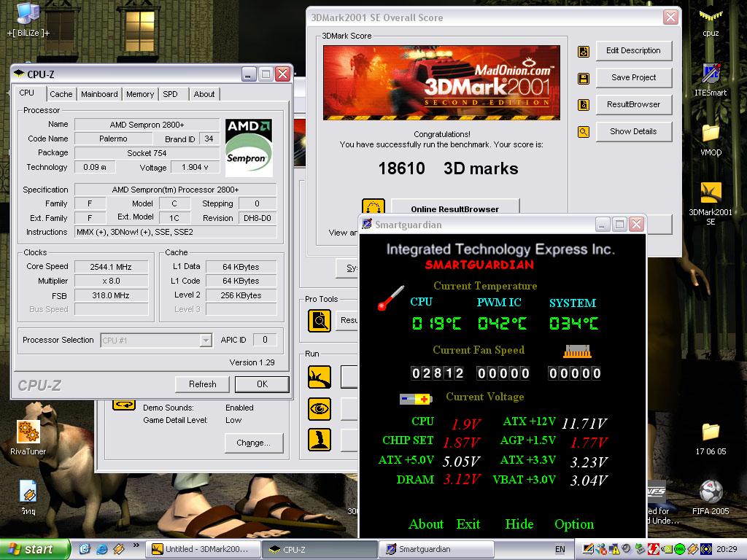Open the Windows start menu

34,550
